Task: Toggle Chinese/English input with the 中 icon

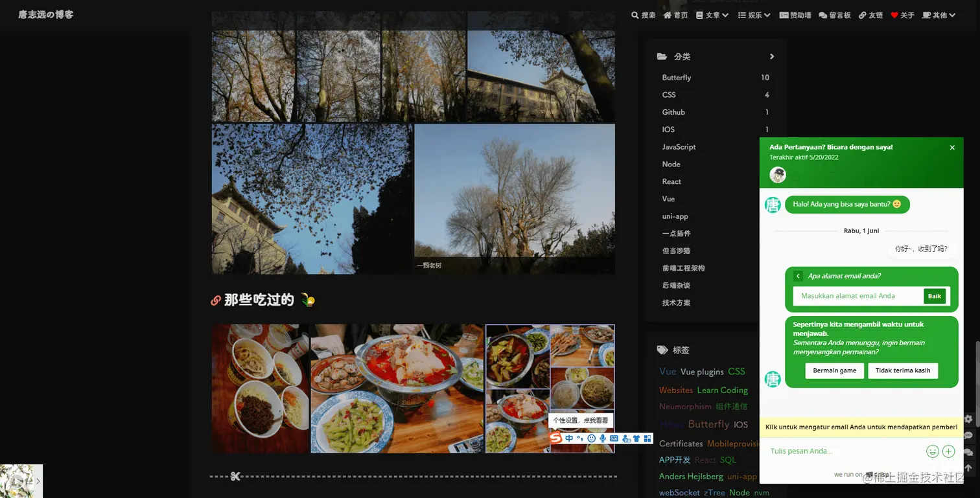Action: coord(568,438)
